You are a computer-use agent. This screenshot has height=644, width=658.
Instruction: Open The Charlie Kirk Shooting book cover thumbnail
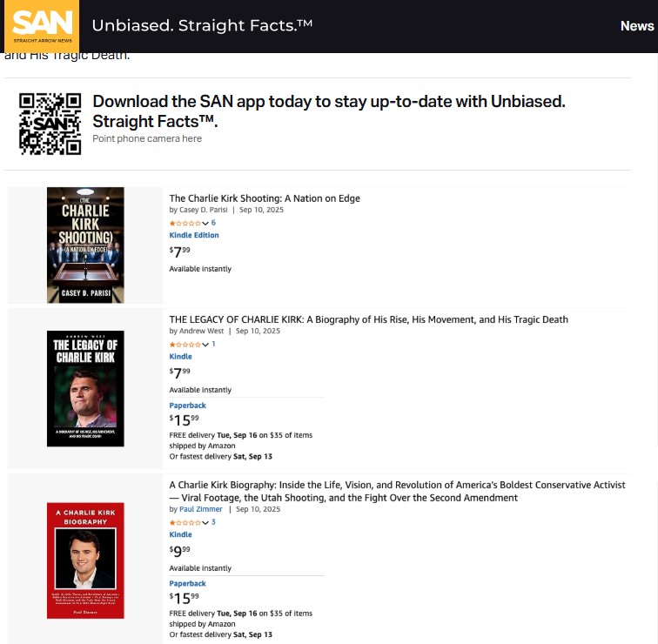pos(85,245)
